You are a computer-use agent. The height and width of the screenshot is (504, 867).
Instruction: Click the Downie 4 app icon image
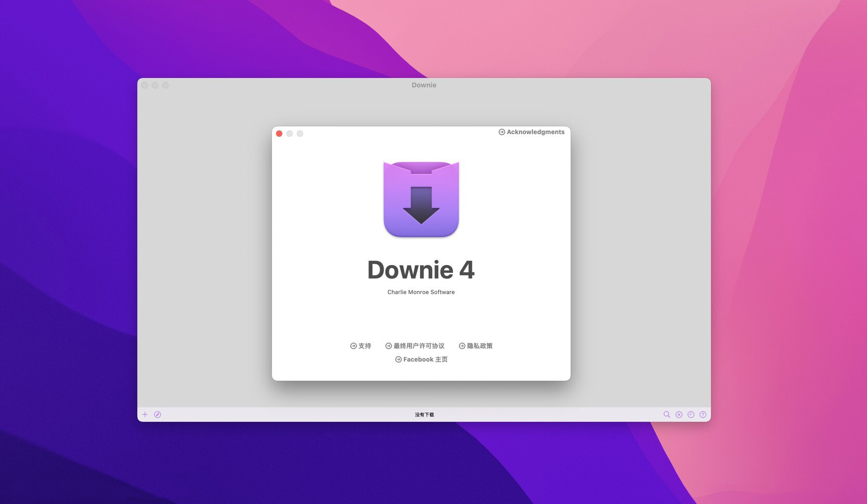point(421,200)
